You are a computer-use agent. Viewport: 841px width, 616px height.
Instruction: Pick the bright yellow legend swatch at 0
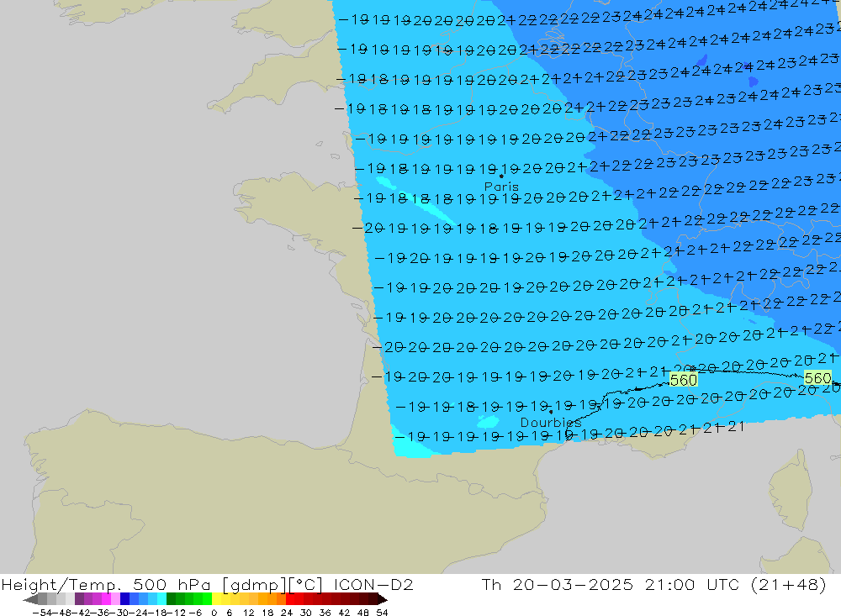click(217, 599)
